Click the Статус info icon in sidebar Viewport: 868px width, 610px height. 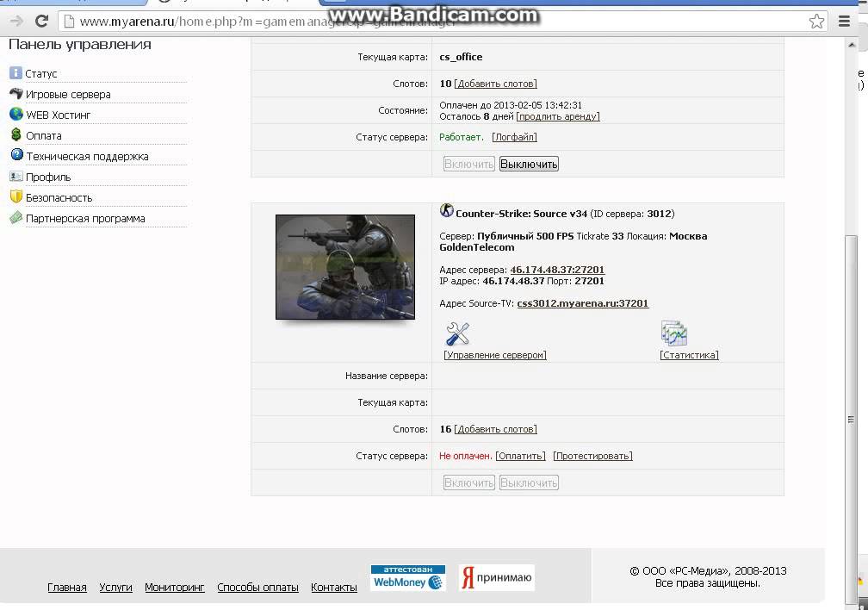16,72
